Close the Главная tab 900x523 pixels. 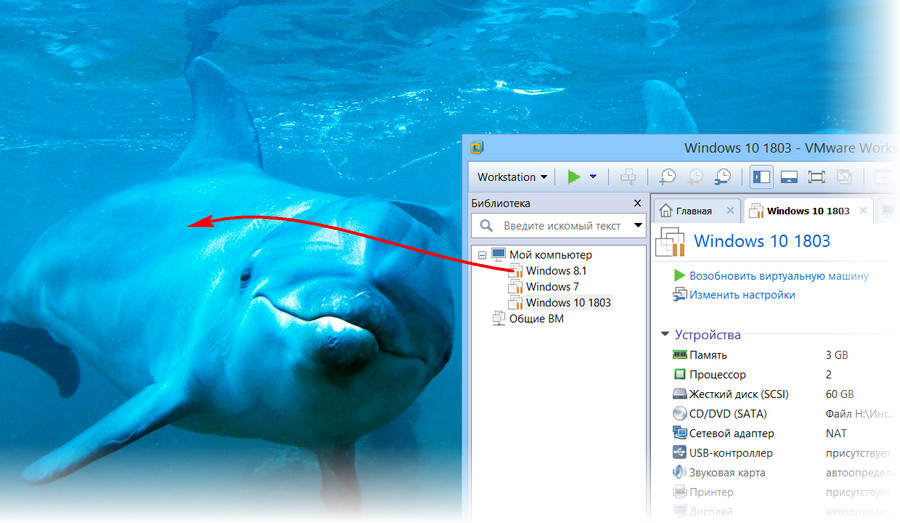point(730,211)
